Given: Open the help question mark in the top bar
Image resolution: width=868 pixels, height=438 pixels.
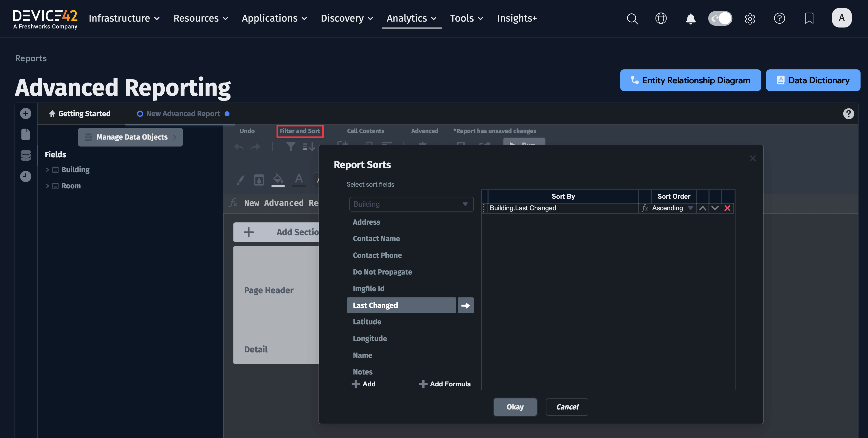Looking at the screenshot, I should [780, 18].
